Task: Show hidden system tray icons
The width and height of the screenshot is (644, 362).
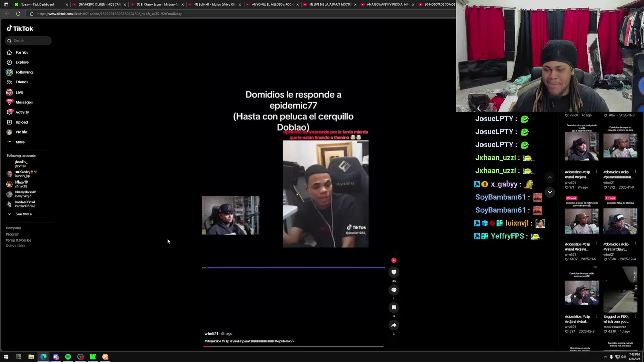Action: click(605, 357)
